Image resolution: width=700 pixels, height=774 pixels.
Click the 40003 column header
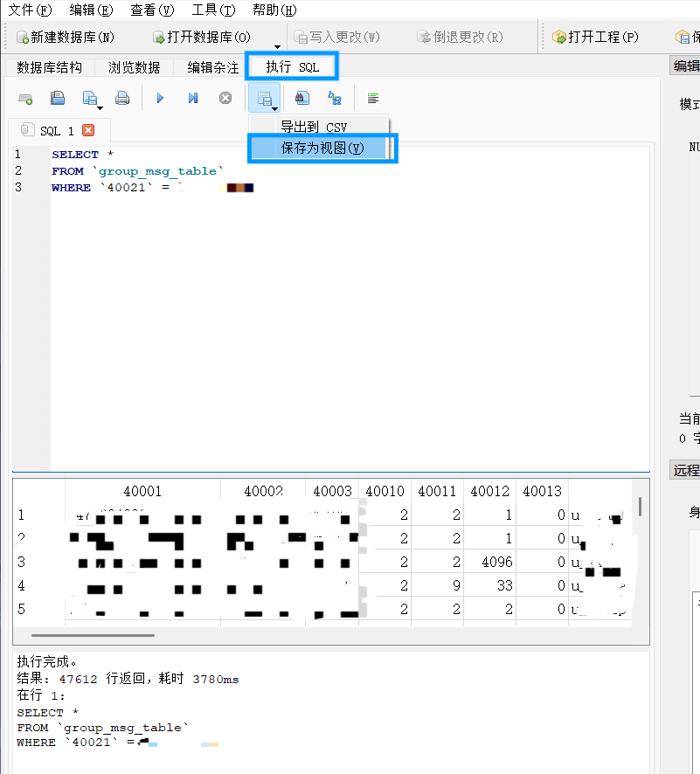(x=332, y=491)
